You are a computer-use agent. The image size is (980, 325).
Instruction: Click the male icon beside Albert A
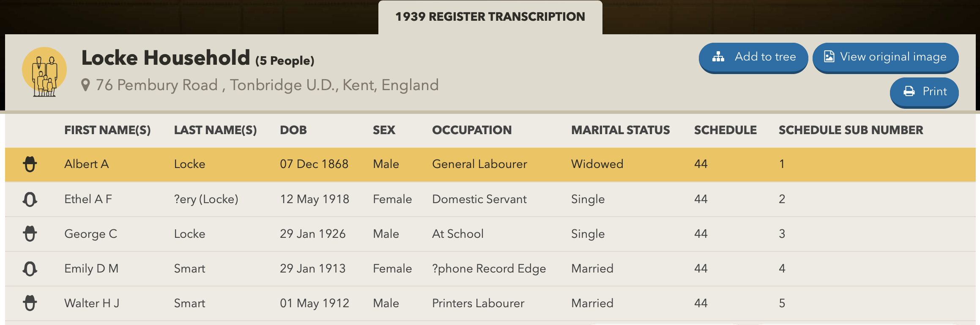30,164
